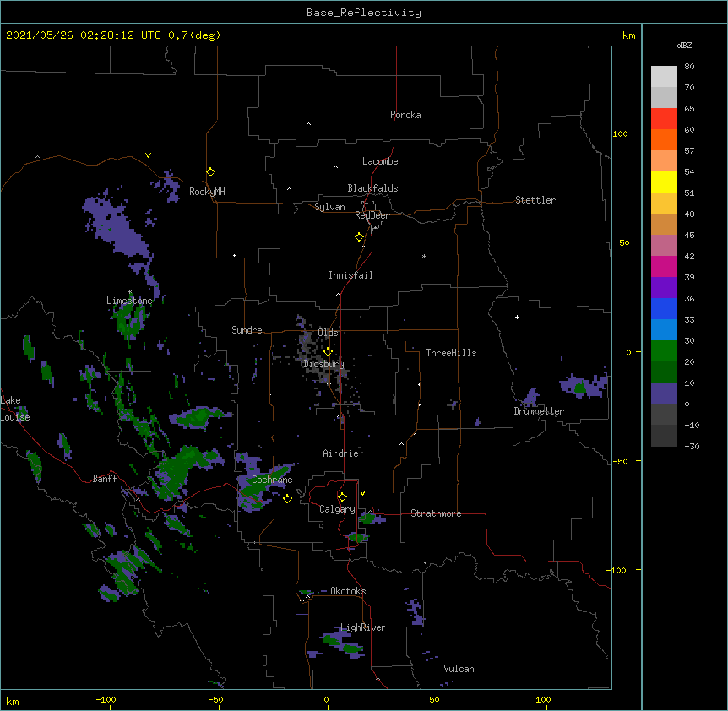Click the green radar echo south of HighRiver

(x=344, y=645)
